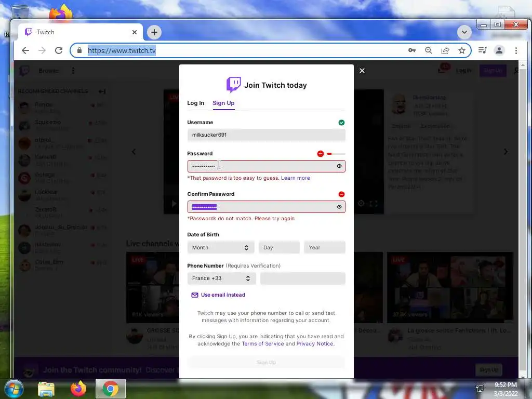This screenshot has height=399, width=532.
Task: Switch to the Log In tab
Action: [x=196, y=103]
